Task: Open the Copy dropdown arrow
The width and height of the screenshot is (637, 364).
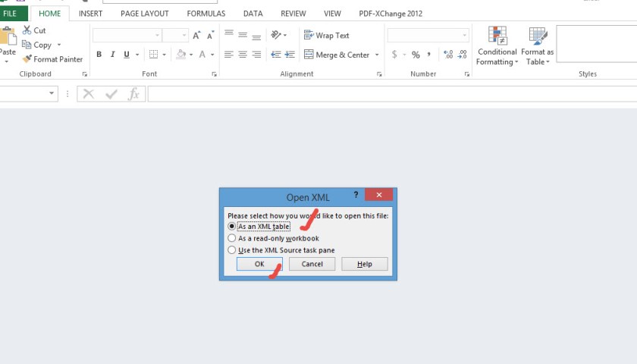Action: tap(59, 45)
